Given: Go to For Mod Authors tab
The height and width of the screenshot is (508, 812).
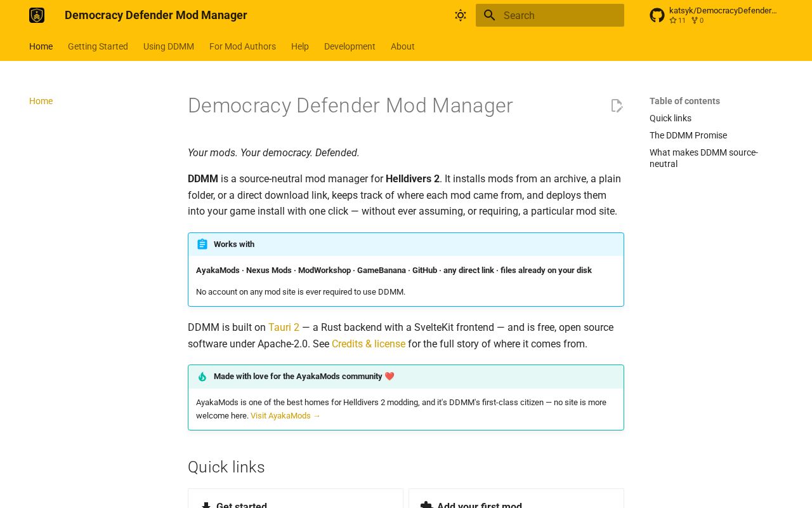Looking at the screenshot, I should click(x=242, y=46).
